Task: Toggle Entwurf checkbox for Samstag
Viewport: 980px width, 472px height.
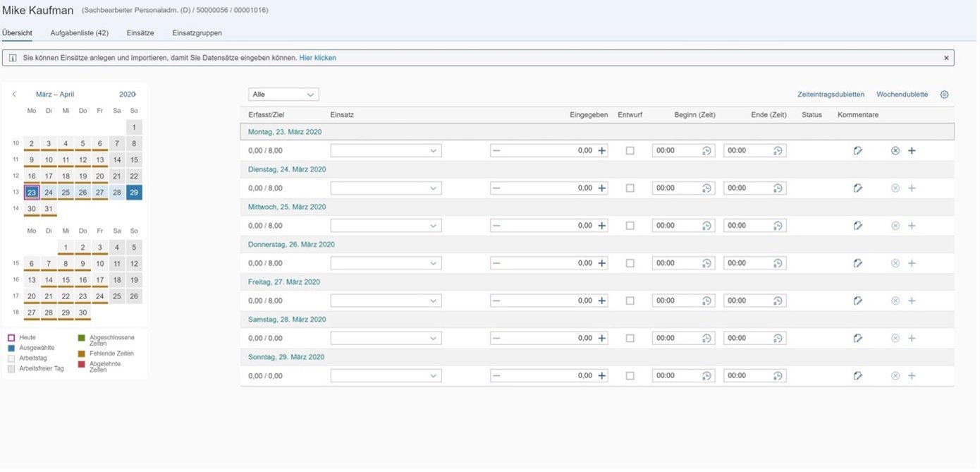Action: pyautogui.click(x=630, y=338)
